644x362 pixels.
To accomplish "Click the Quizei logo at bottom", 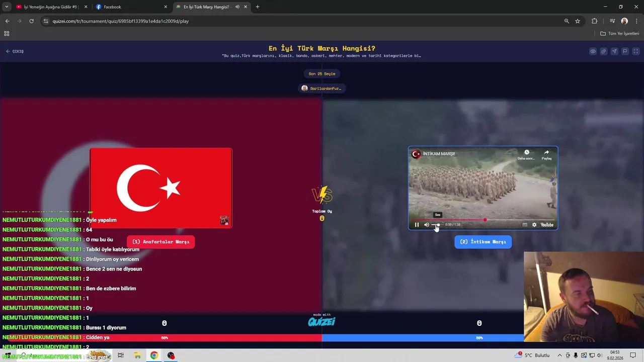I will click(x=322, y=321).
